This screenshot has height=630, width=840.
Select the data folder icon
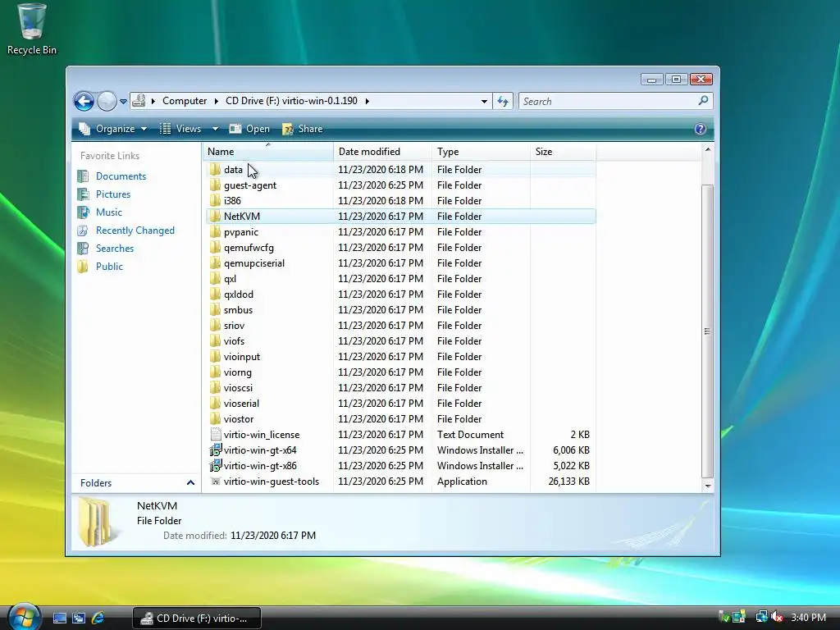pyautogui.click(x=216, y=169)
